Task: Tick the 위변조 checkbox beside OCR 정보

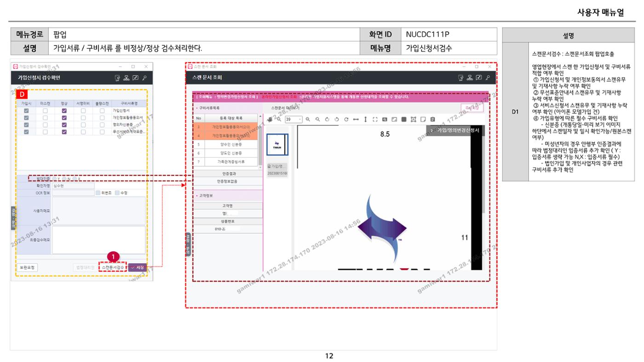Action: (98, 193)
